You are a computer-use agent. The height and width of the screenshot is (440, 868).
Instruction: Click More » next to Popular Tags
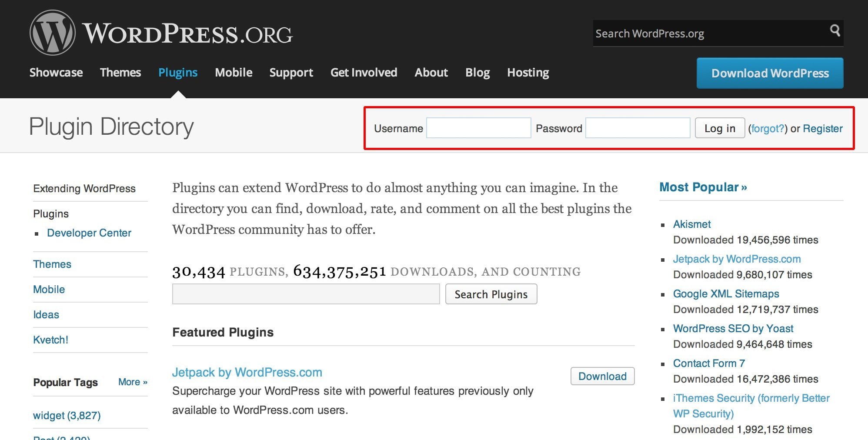coord(133,382)
